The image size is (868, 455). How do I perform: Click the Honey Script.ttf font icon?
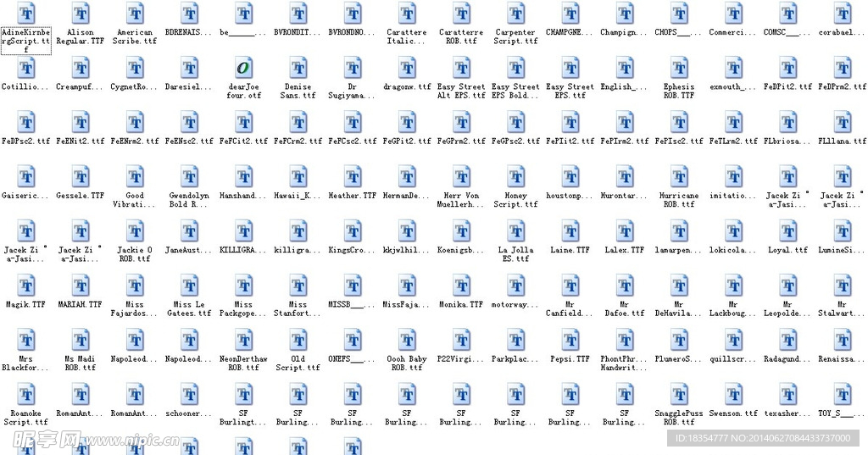[516, 176]
